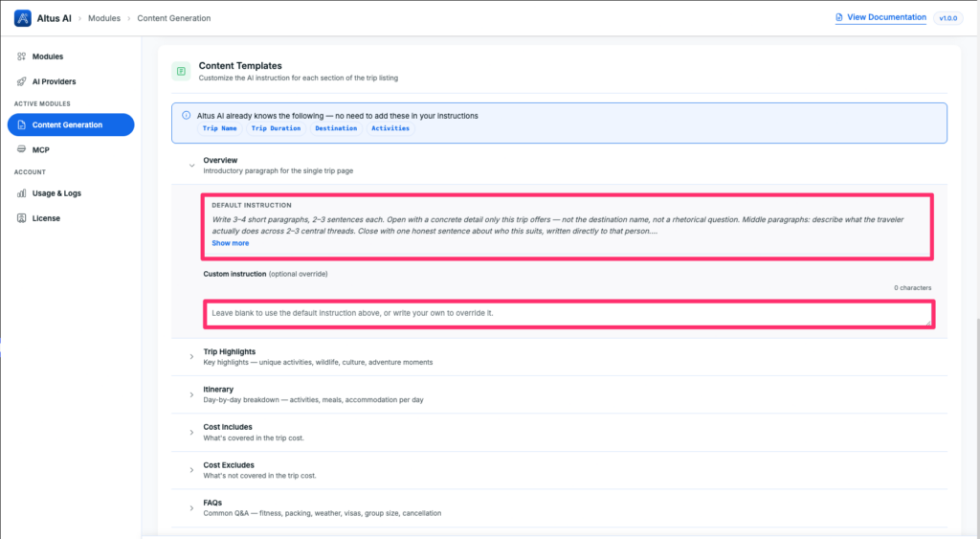Click the Trip Highlights title

click(x=230, y=352)
